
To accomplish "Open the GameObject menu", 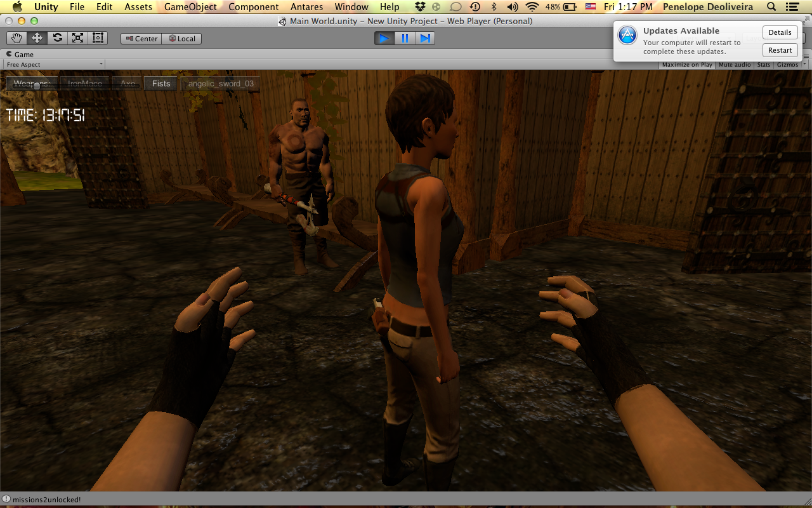I will [190, 7].
